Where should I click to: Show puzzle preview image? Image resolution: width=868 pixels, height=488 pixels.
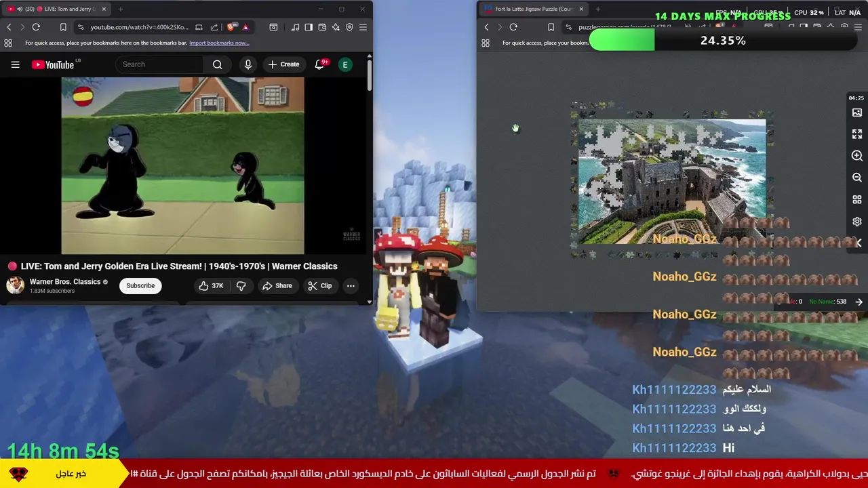point(857,113)
